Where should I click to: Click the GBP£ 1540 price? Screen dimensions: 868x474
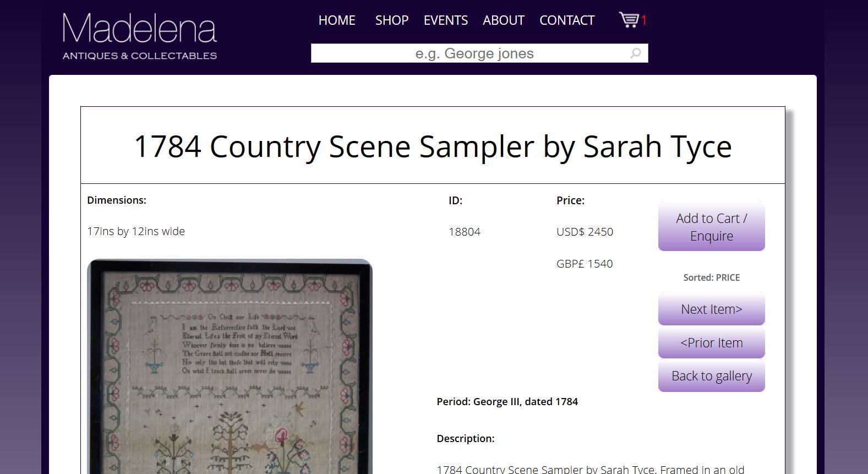pos(585,264)
